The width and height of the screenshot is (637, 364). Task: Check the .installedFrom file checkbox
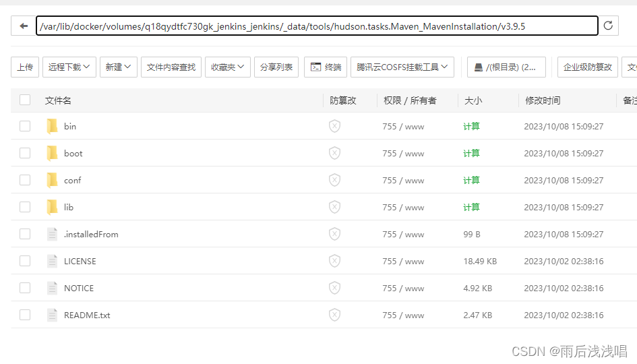[x=25, y=234]
